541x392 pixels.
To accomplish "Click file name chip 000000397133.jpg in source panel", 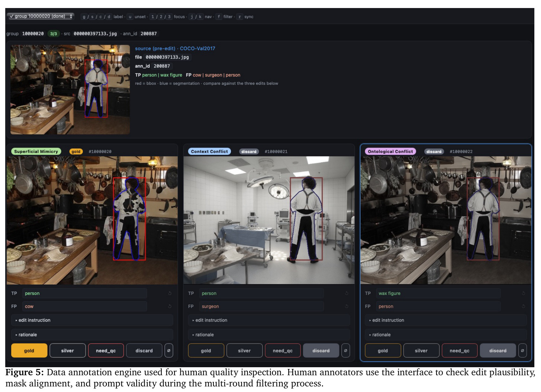I will (167, 57).
